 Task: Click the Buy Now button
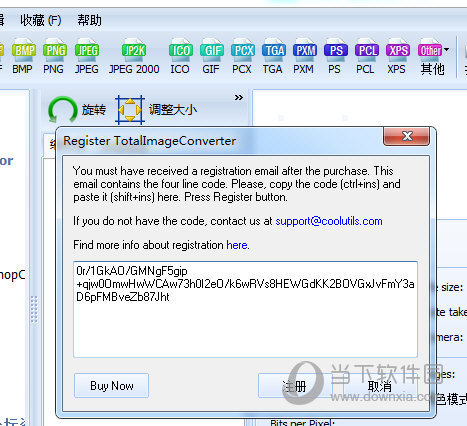coord(112,386)
